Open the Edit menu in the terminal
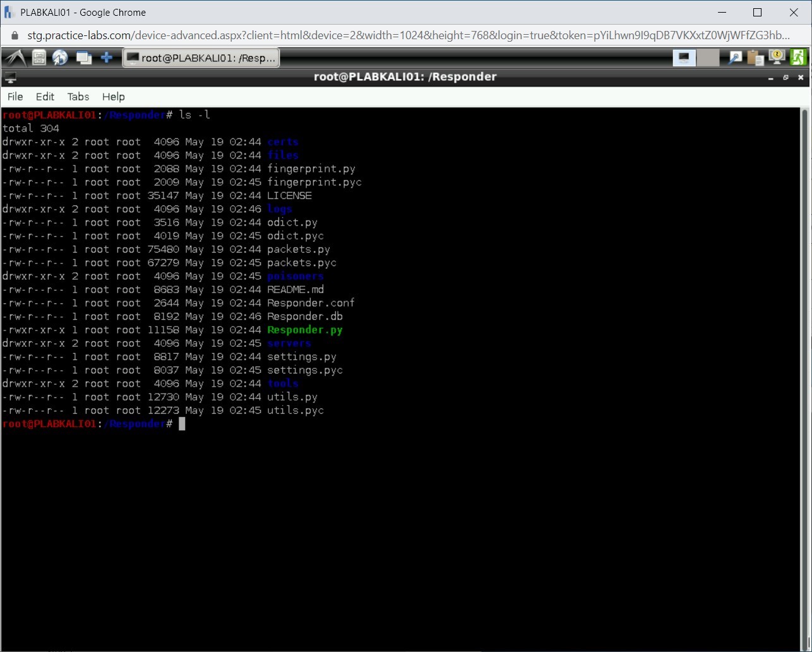 click(44, 97)
